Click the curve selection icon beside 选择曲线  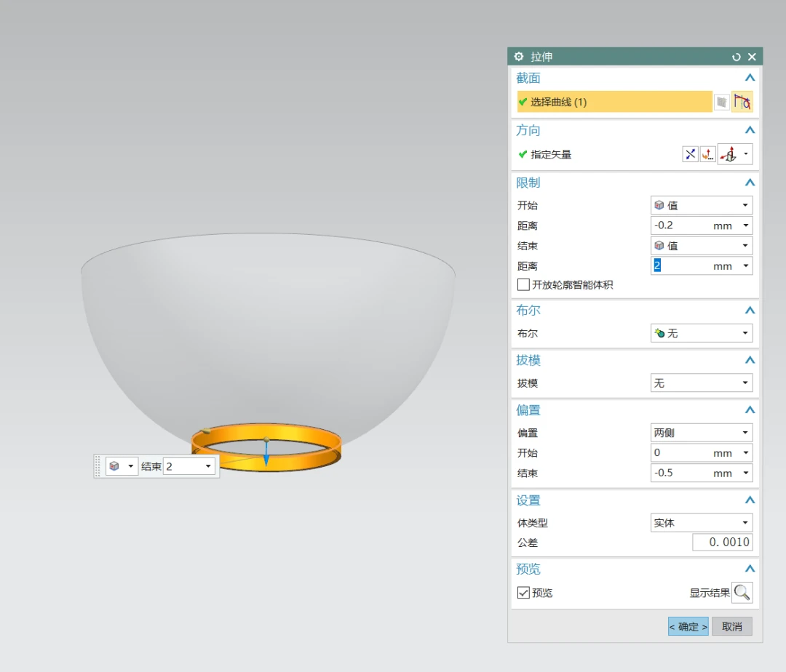pyautogui.click(x=742, y=102)
